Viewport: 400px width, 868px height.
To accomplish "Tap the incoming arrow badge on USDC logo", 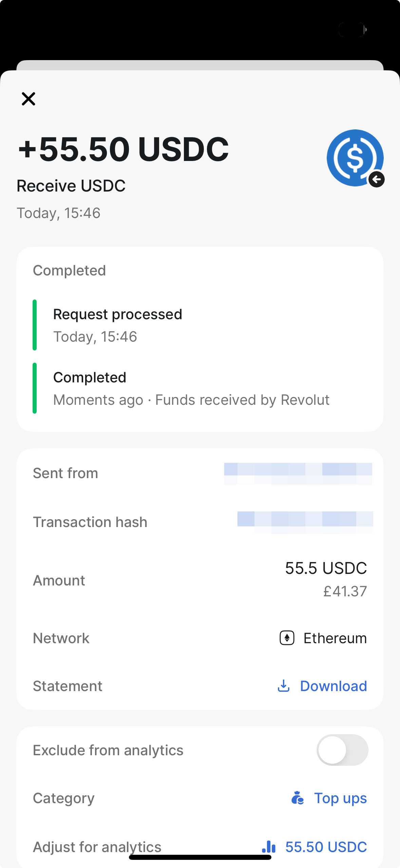I will point(377,179).
